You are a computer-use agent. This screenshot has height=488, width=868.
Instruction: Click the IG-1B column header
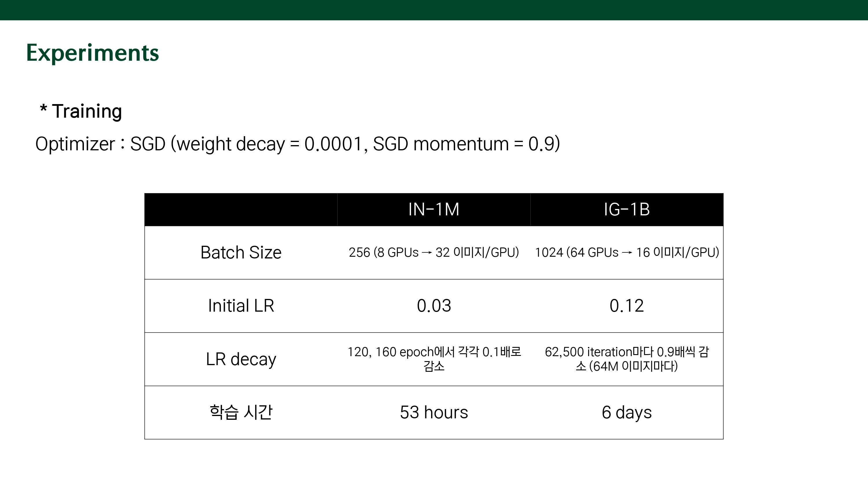click(x=626, y=210)
